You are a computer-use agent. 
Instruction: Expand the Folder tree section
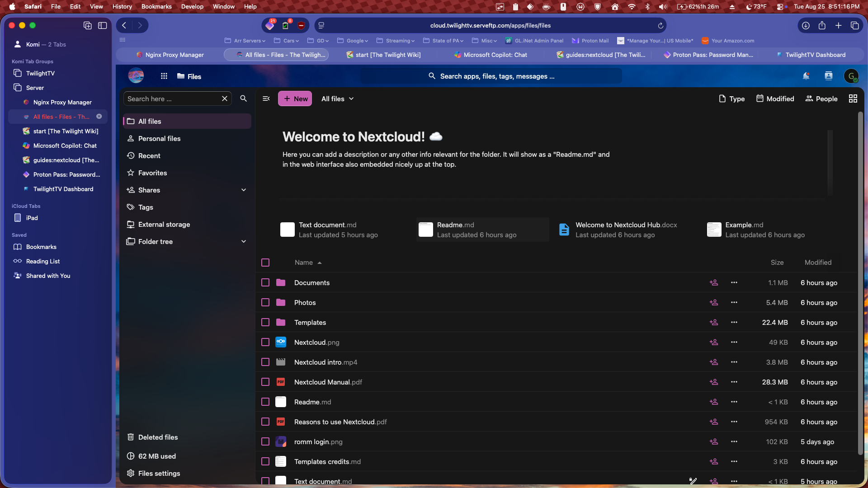244,242
